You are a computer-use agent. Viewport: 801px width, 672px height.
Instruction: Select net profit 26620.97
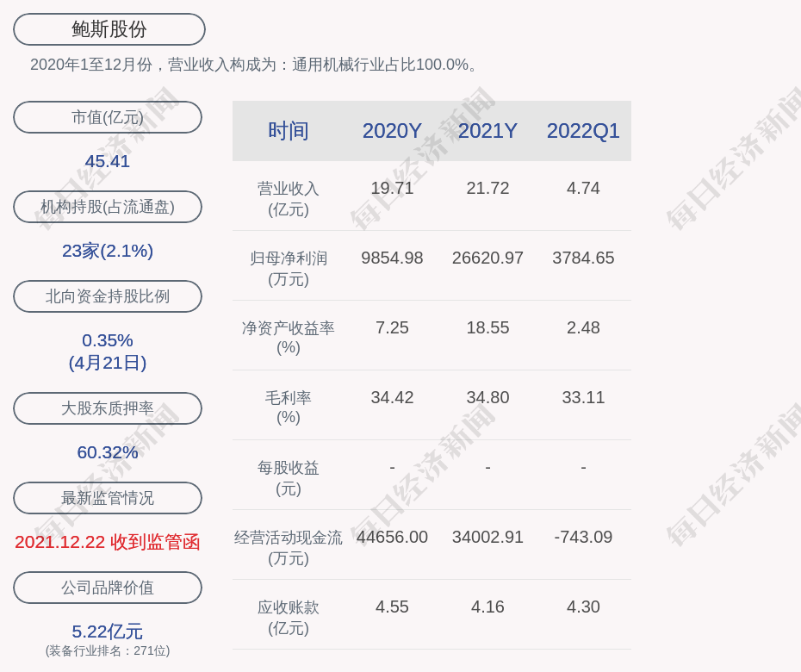[487, 258]
